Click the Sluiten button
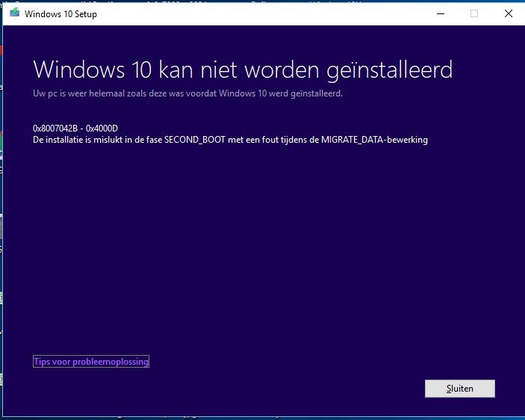 pos(460,389)
